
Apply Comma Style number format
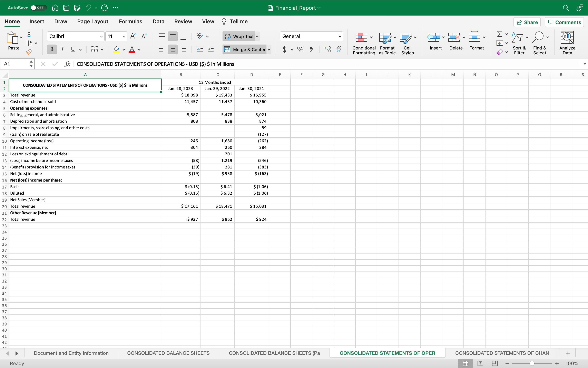pos(311,50)
